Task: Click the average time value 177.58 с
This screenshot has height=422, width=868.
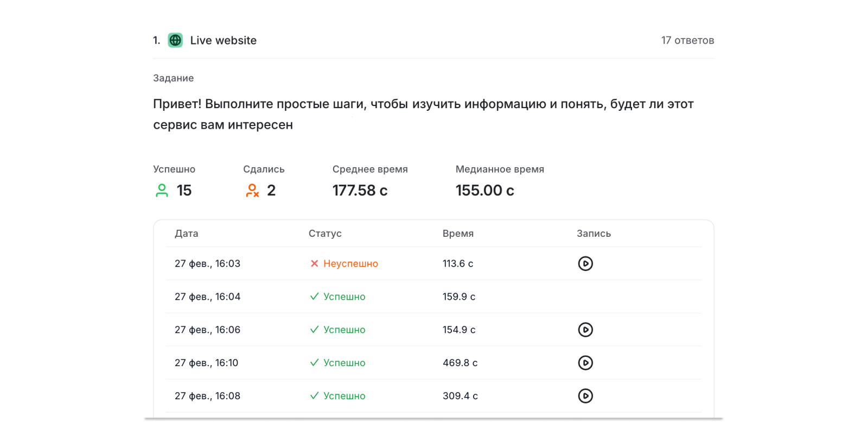Action: (x=360, y=191)
